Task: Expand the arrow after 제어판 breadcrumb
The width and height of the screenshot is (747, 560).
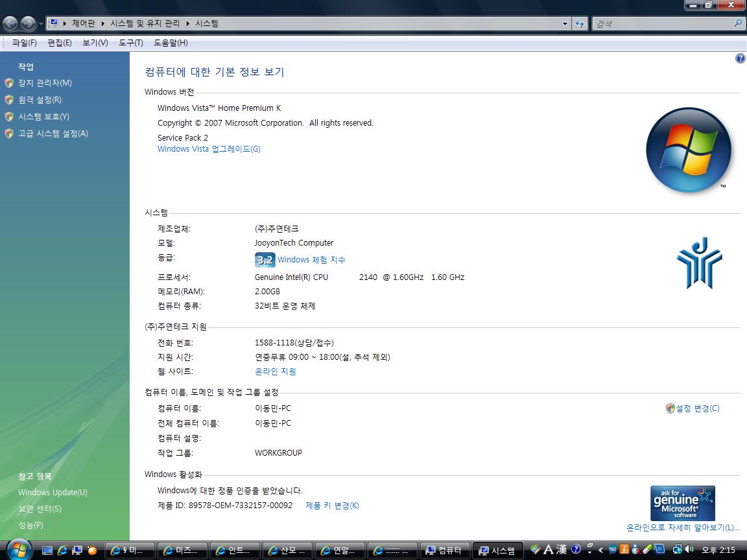Action: [102, 23]
